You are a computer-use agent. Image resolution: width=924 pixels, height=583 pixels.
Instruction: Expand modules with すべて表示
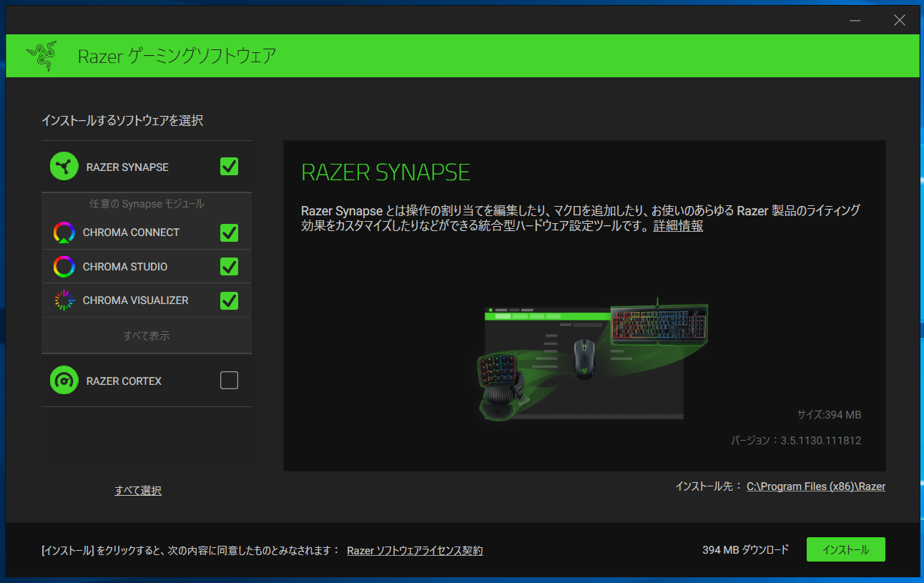147,335
